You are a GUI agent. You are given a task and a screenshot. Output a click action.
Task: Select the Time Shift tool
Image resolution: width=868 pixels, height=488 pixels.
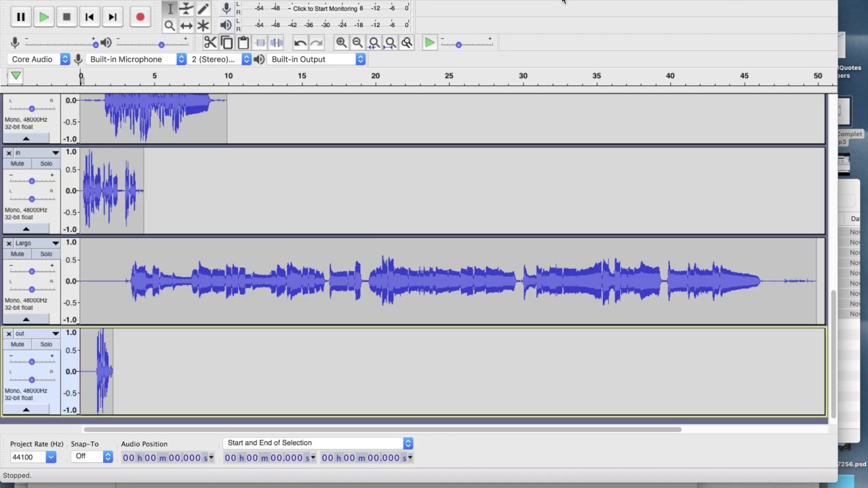point(186,26)
